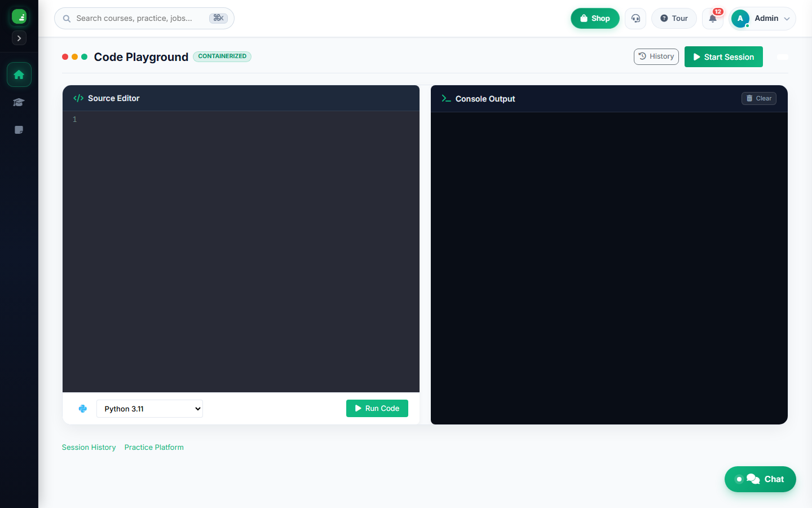
Task: Focus the search courses input field
Action: click(x=144, y=18)
